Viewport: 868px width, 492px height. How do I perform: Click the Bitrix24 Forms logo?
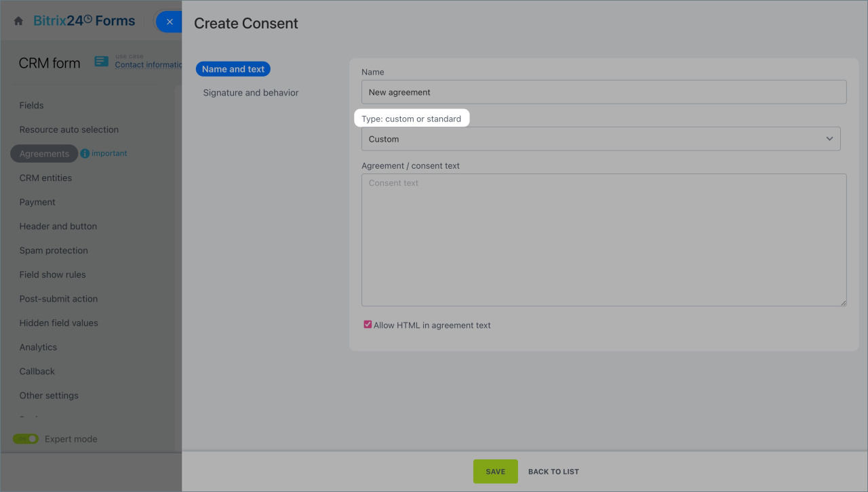[84, 21]
